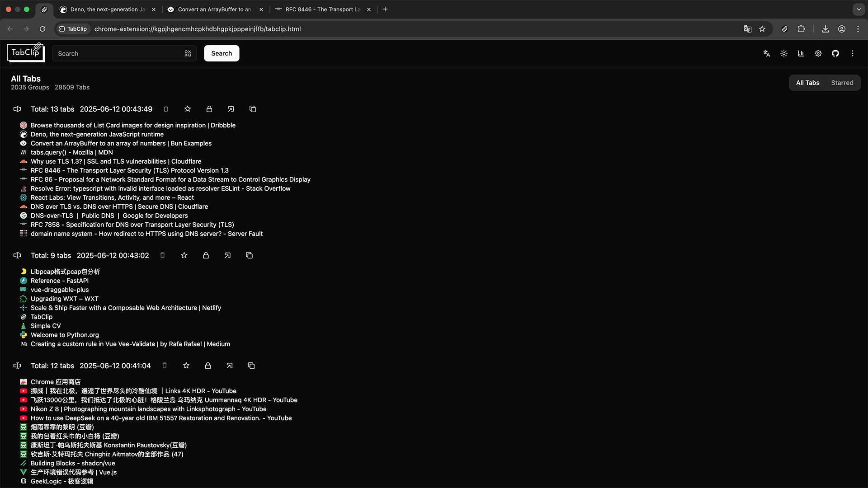Toggle star on the 12-tab group

186,366
